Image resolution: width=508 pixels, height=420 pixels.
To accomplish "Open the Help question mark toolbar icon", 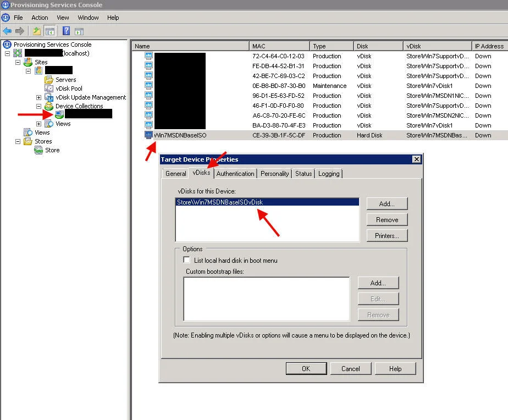I will tap(66, 31).
